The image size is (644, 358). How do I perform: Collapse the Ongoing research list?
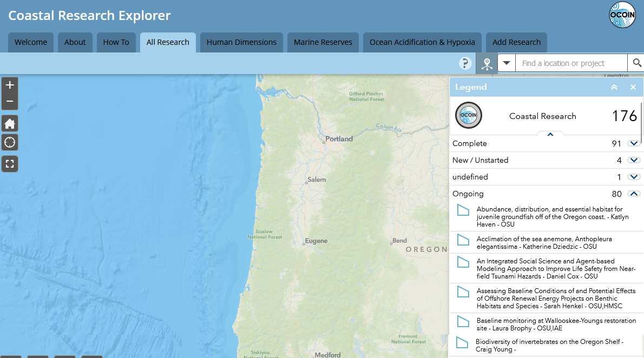coord(634,194)
